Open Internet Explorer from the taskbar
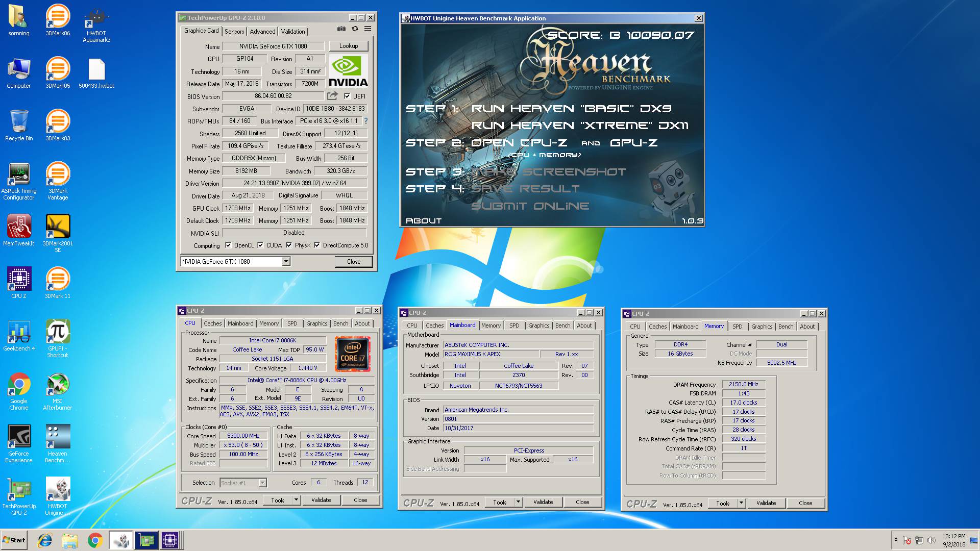This screenshot has height=551, width=980. [x=45, y=540]
